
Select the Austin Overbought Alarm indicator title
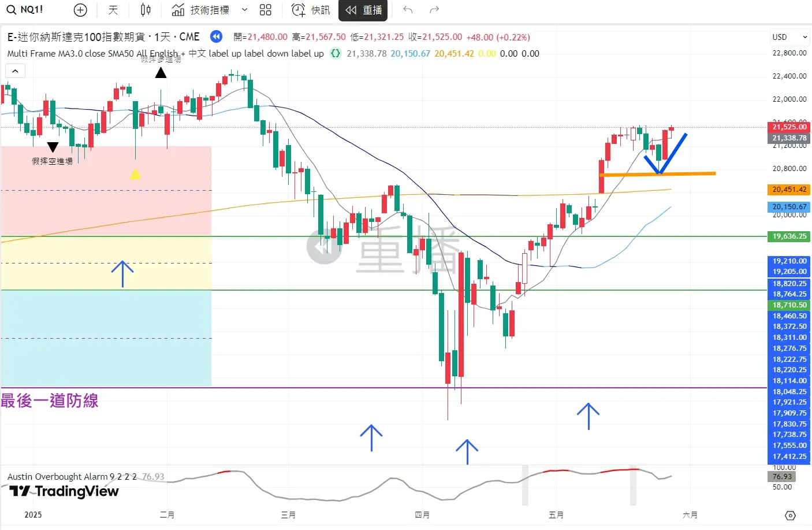tap(72, 477)
